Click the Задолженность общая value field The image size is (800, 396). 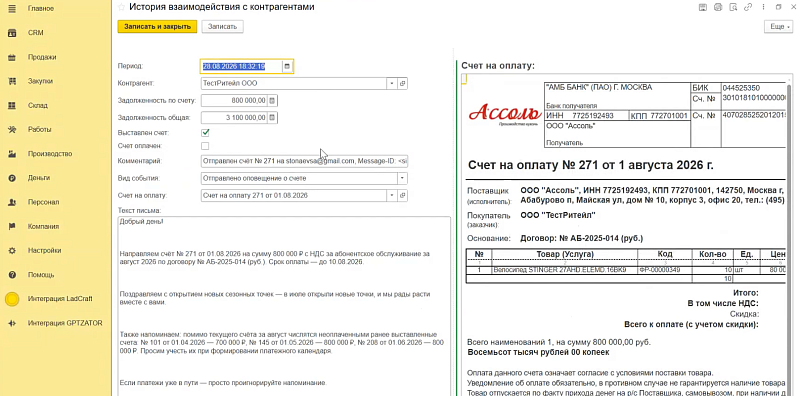pos(234,118)
